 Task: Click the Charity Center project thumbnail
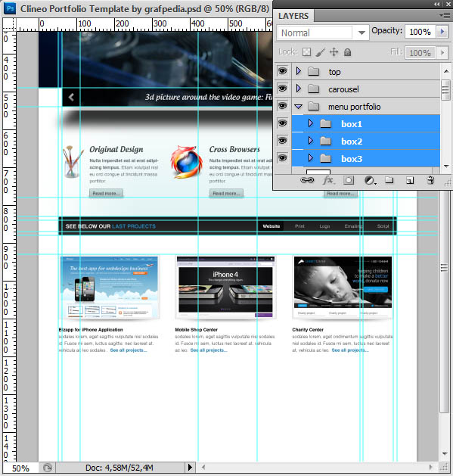coord(343,287)
